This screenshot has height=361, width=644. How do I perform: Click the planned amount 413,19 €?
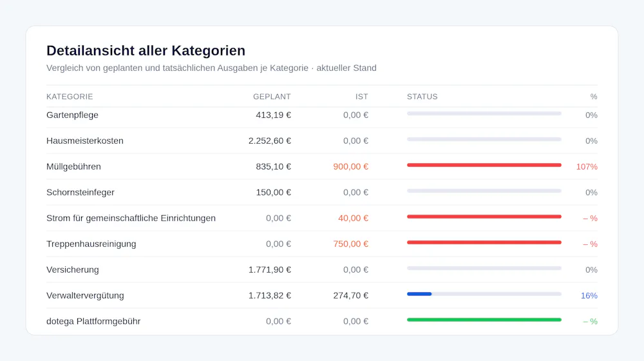[273, 115]
